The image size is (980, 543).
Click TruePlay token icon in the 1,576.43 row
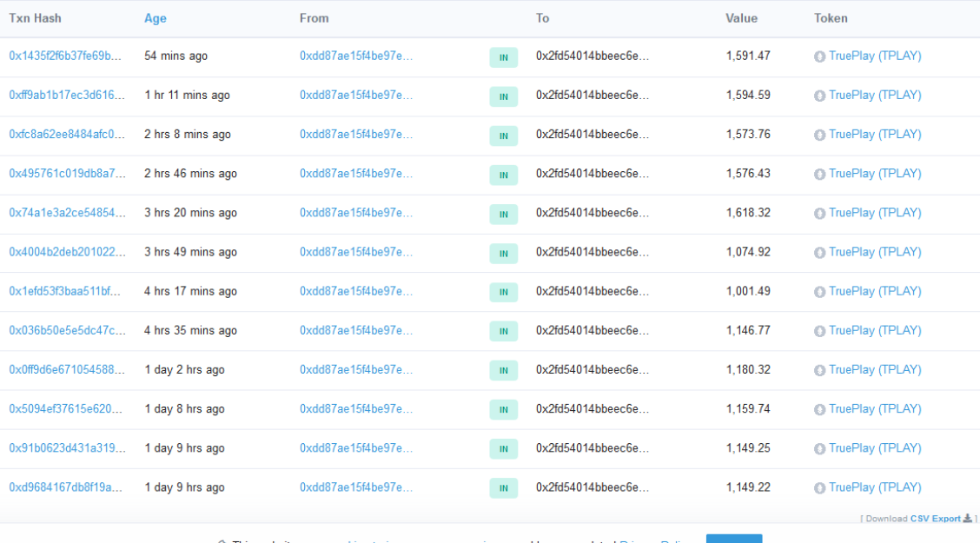click(819, 175)
